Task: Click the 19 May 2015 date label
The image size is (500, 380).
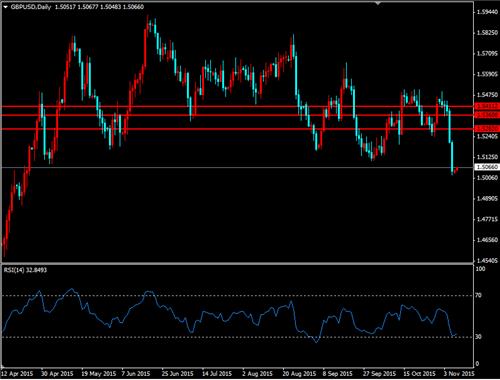Action: (99, 373)
